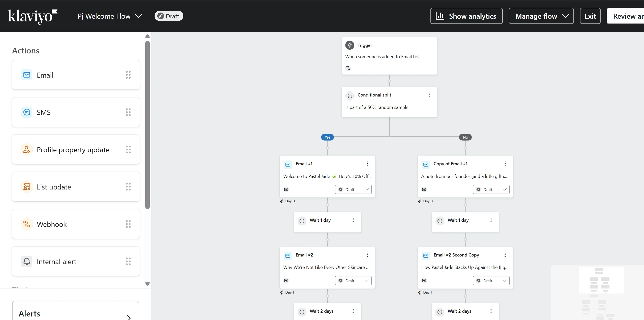Click the Klaviyo logo

pyautogui.click(x=33, y=16)
